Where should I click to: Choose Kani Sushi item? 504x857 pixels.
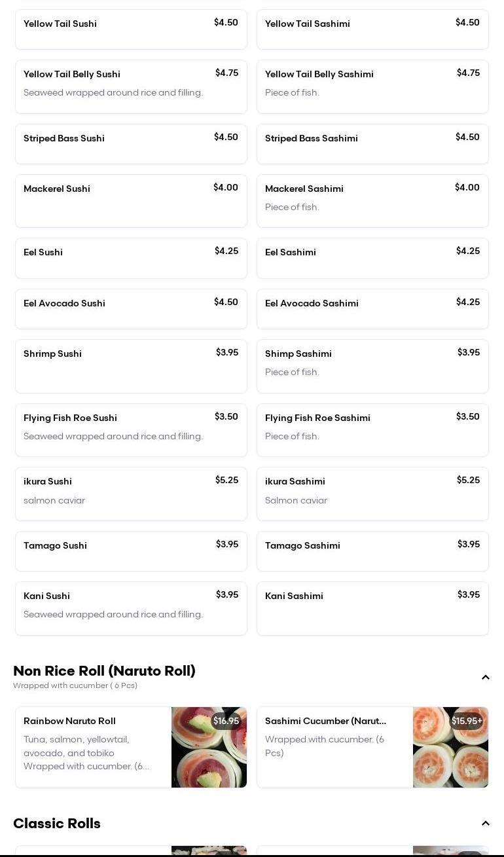point(131,608)
